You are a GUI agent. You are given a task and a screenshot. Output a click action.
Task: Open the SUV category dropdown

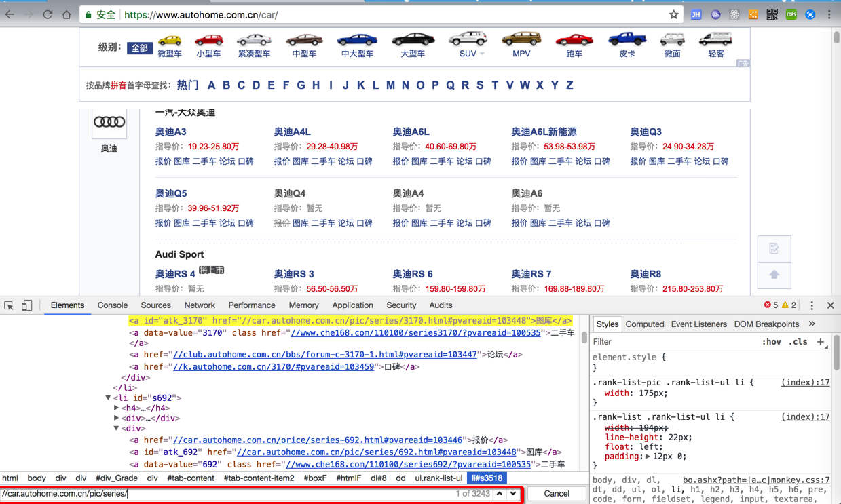tap(483, 54)
